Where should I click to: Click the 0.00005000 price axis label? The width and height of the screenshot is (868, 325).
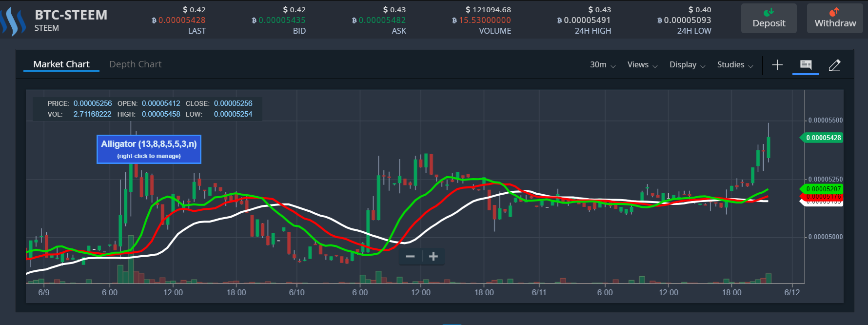pyautogui.click(x=825, y=237)
